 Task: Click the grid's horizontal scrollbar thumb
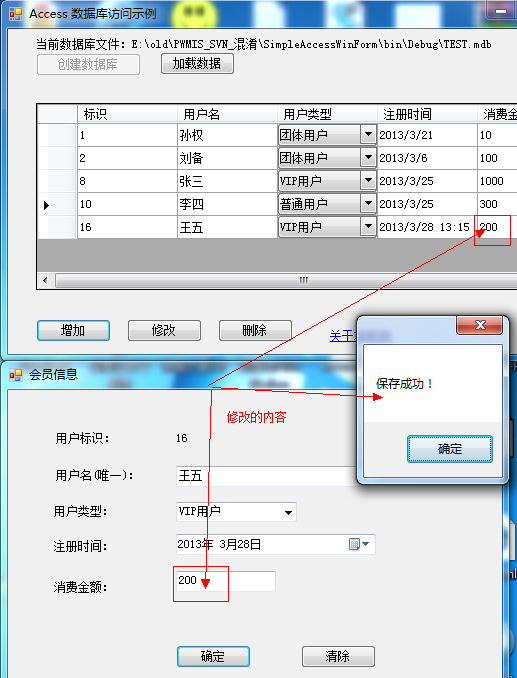pyautogui.click(x=286, y=280)
